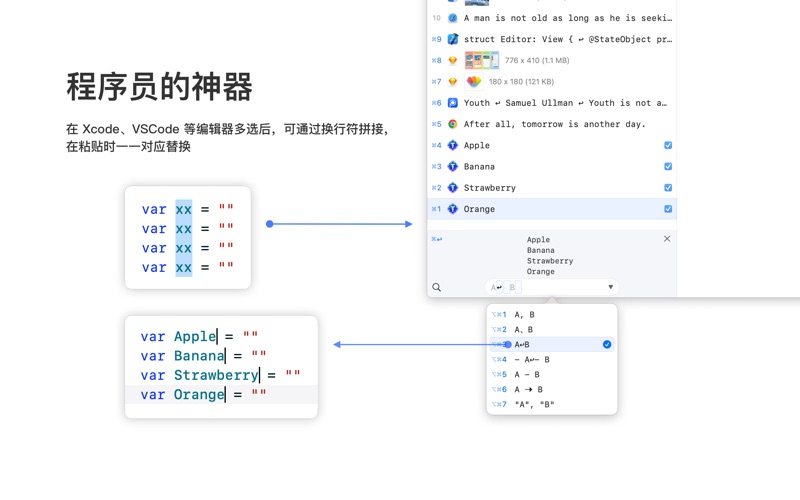Open the 776 x 410 image thumbnail
This screenshot has height=500, width=800.
click(482, 60)
